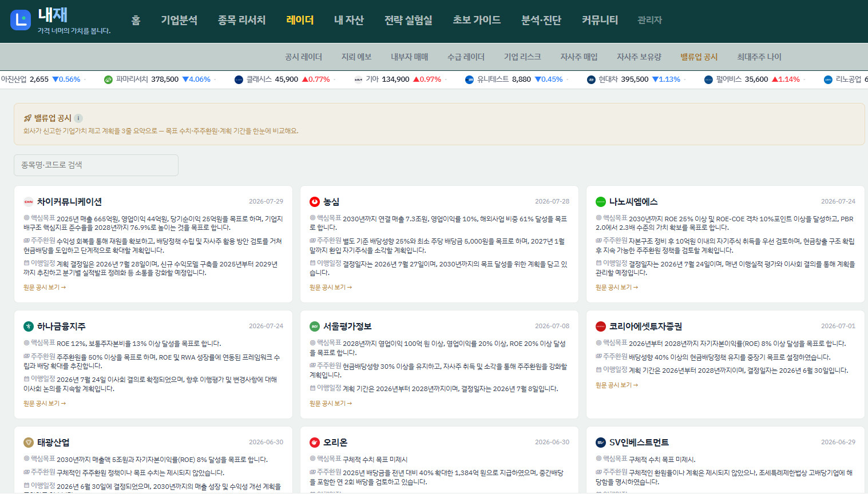Open 원문 공시 보기 for 차이커뮤니케이션
868x494 pixels.
coord(45,288)
